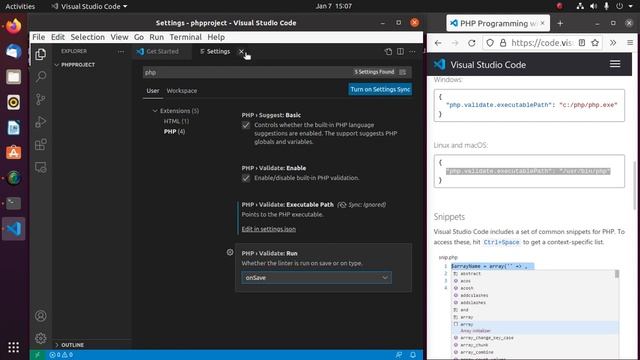Open the Run and Debug view

tap(40, 122)
